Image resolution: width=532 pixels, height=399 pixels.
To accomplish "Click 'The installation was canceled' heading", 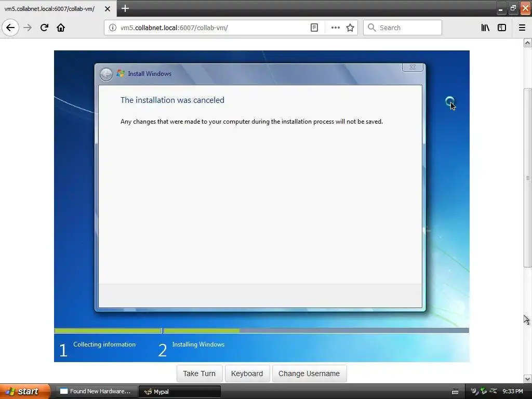I will tap(172, 100).
